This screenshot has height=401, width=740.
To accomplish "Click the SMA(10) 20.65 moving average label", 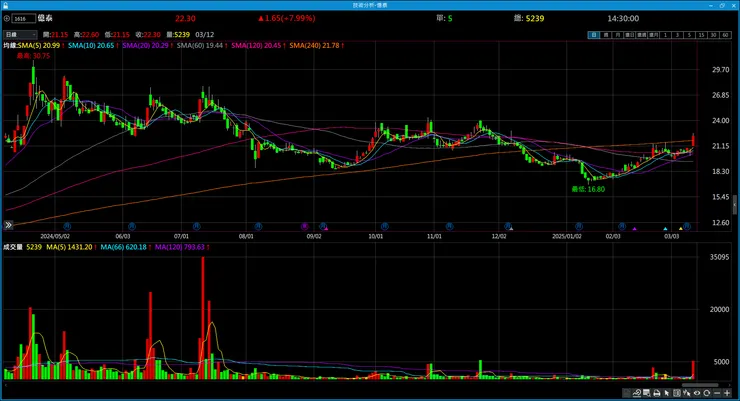I will 93,45.
